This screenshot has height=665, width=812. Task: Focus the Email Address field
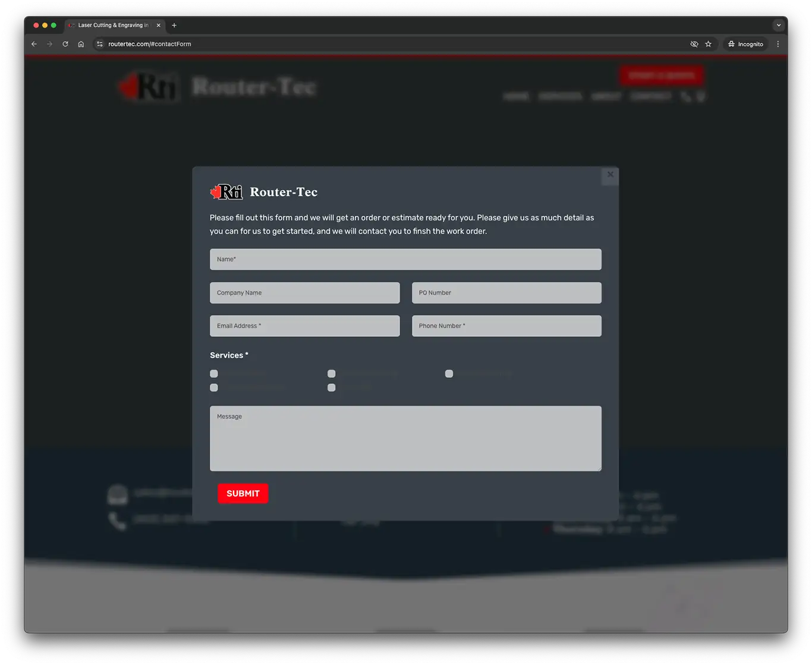click(304, 326)
